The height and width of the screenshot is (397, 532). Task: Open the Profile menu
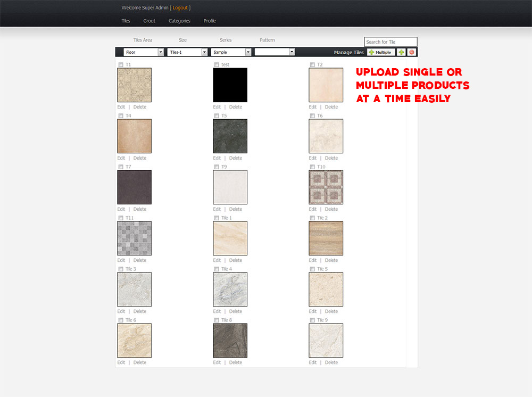210,21
